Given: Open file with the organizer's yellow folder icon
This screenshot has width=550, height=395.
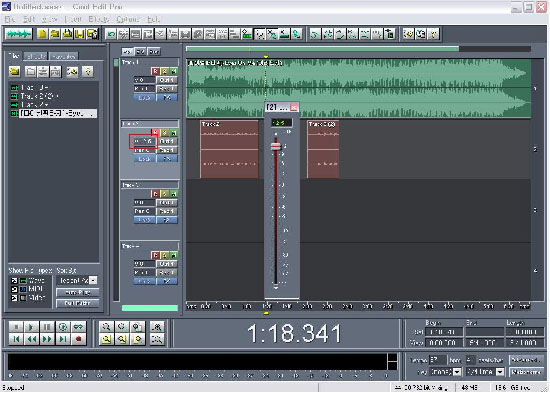Looking at the screenshot, I should pyautogui.click(x=14, y=72).
